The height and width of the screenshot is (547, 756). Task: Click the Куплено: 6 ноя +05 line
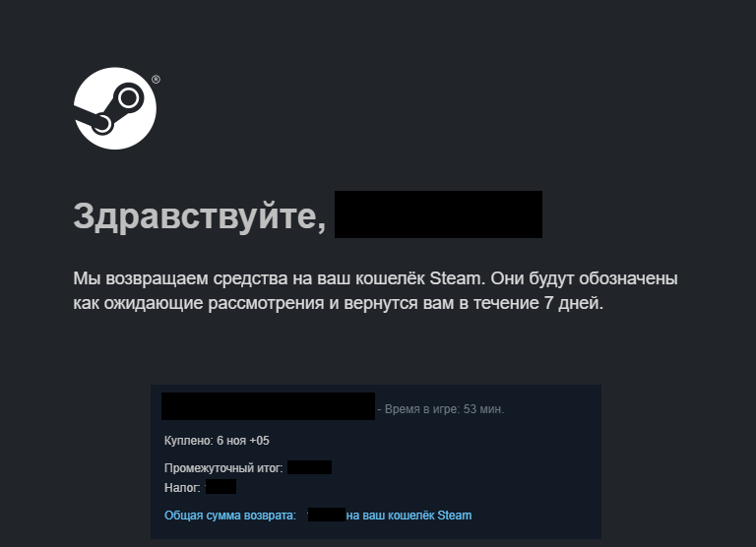click(217, 441)
